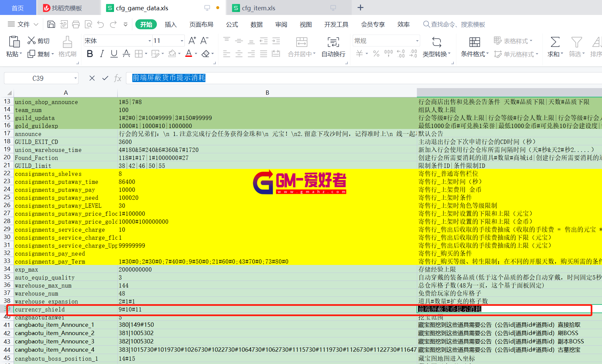
Task: Select column A header
Action: [66, 93]
